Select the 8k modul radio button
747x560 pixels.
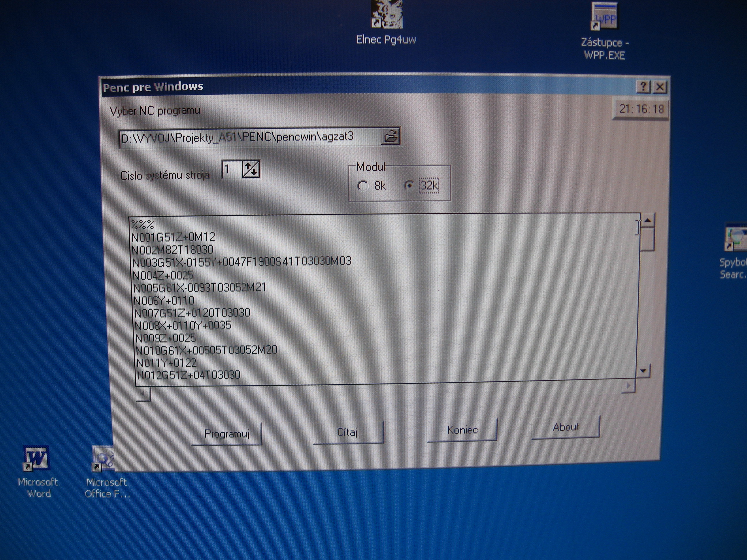point(363,186)
